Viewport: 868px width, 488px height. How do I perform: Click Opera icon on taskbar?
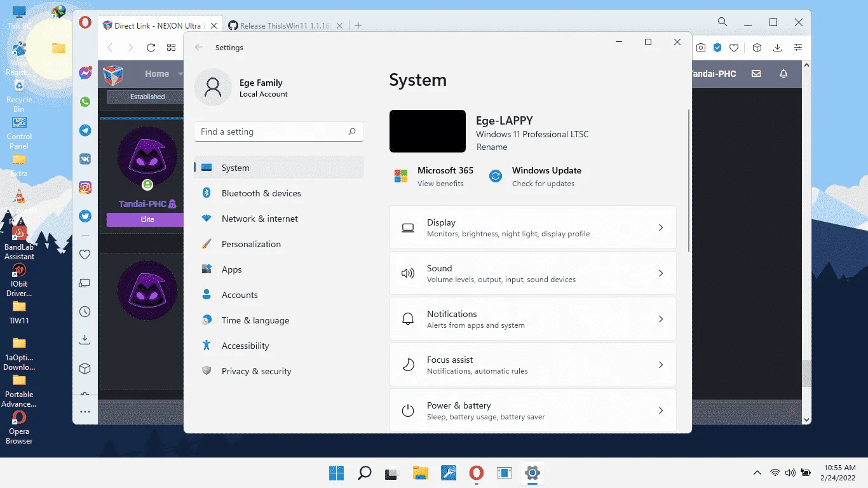(x=476, y=473)
